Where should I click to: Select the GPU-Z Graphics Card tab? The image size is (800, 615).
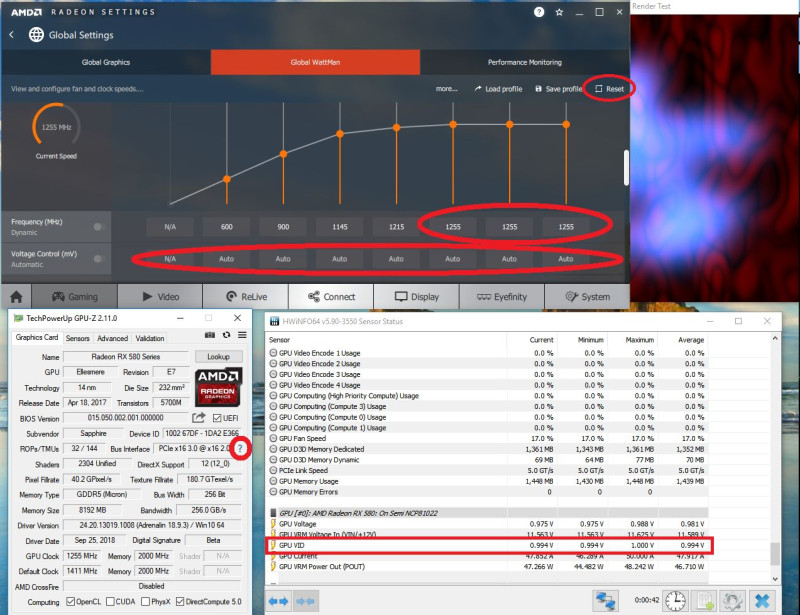tap(37, 337)
